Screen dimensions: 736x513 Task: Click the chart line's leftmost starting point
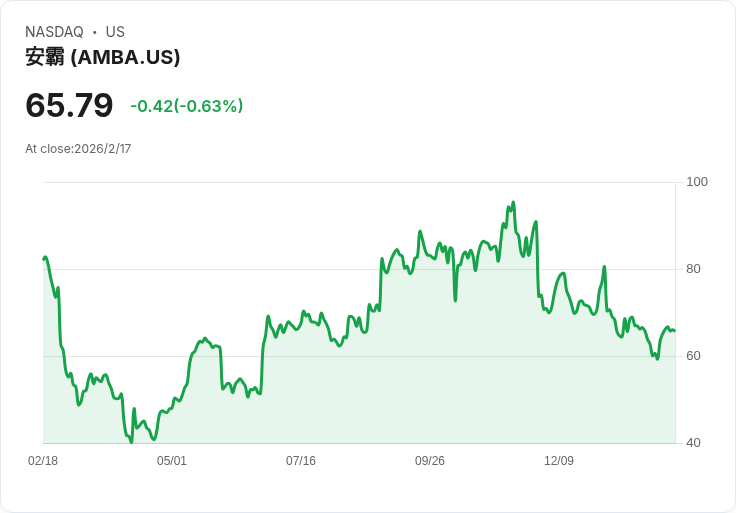pos(44,258)
